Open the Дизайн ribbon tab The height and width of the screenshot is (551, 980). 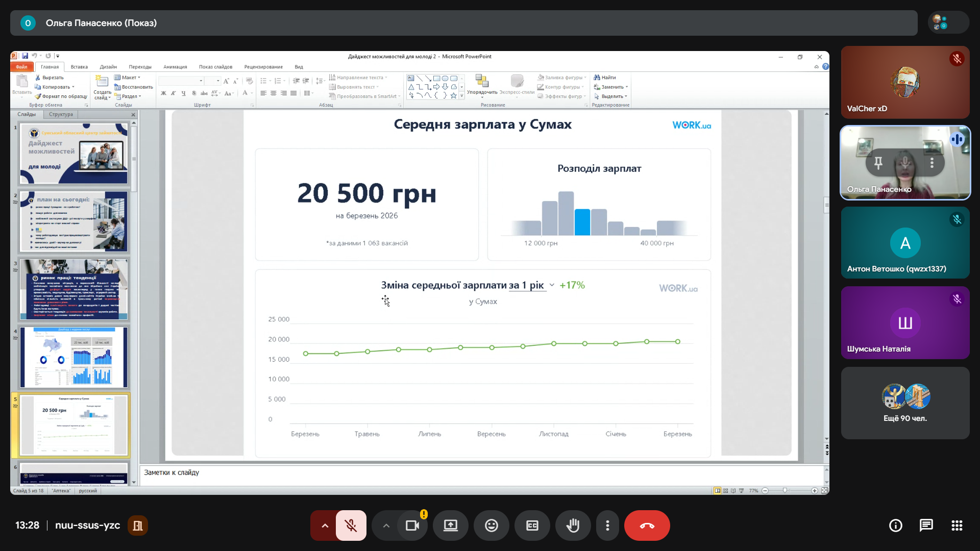click(108, 67)
